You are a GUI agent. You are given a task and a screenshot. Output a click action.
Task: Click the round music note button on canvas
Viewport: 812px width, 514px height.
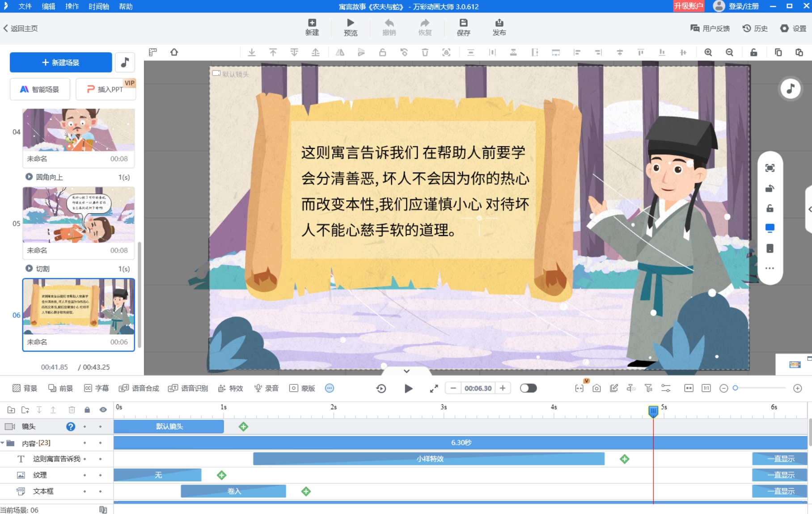tap(791, 88)
